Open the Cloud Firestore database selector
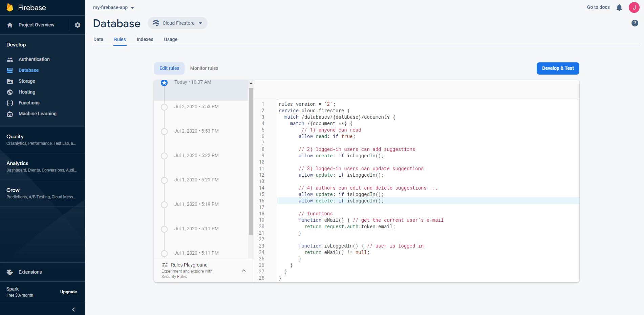 tap(178, 23)
